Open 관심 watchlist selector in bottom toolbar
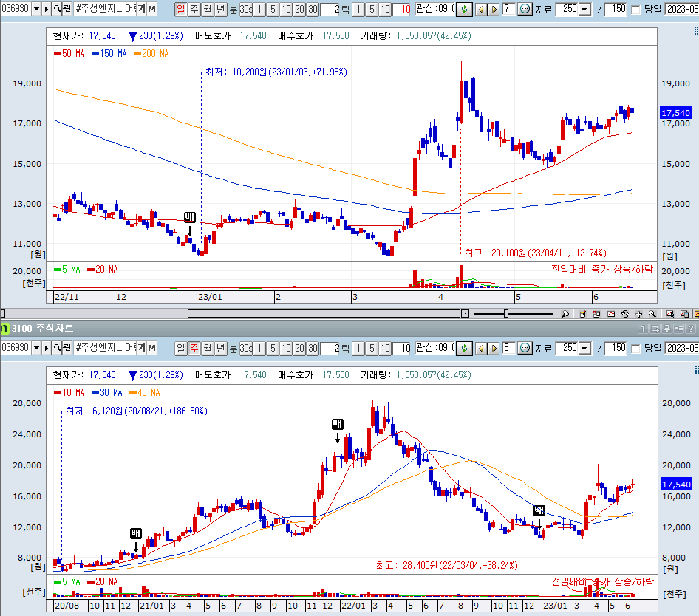Image resolution: width=699 pixels, height=616 pixels. 435,348
